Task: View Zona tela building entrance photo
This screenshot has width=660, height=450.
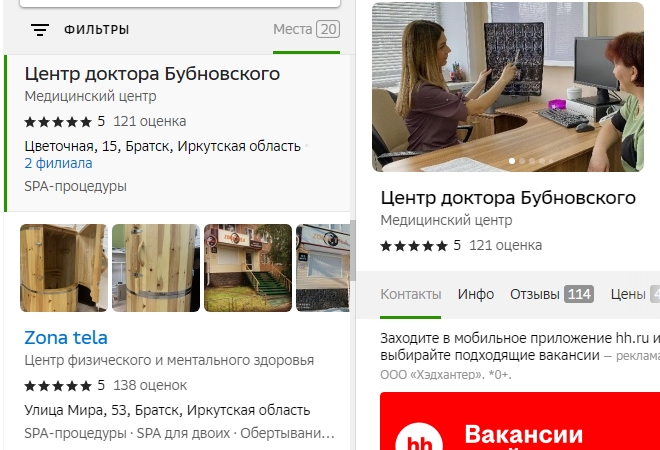Action: tap(247, 268)
